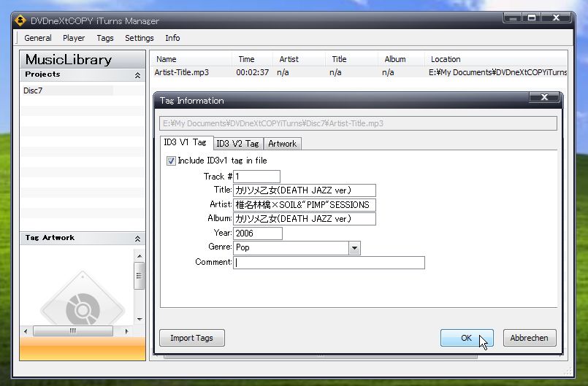Viewport: 588px width, 386px height.
Task: Switch to the ID3 V2 Tag tab
Action: [x=237, y=144]
